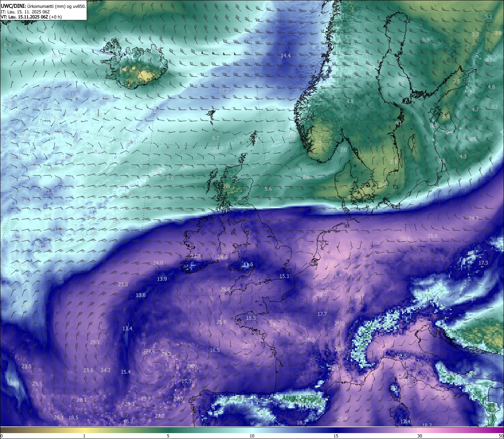Click the 25.6 value on the map

coord(225,289)
